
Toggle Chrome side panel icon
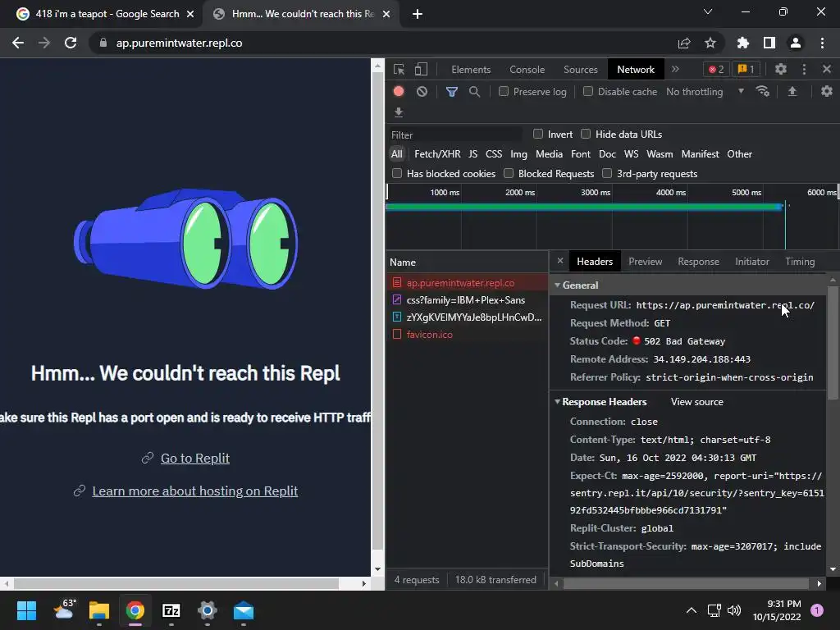[769, 43]
